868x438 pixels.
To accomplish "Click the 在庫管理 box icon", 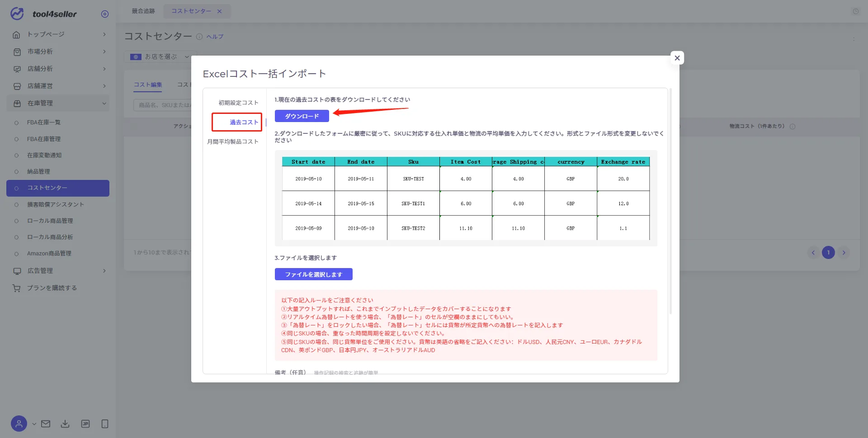I will pos(17,103).
